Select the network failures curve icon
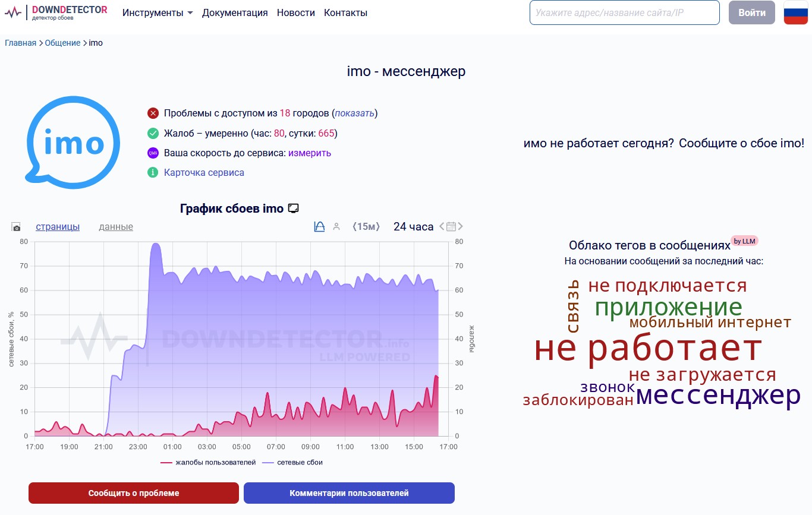This screenshot has height=515, width=812. [x=319, y=226]
